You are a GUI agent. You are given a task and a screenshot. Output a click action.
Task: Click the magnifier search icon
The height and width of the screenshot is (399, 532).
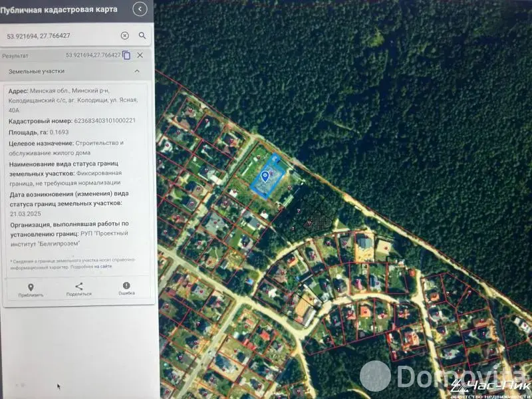142,36
